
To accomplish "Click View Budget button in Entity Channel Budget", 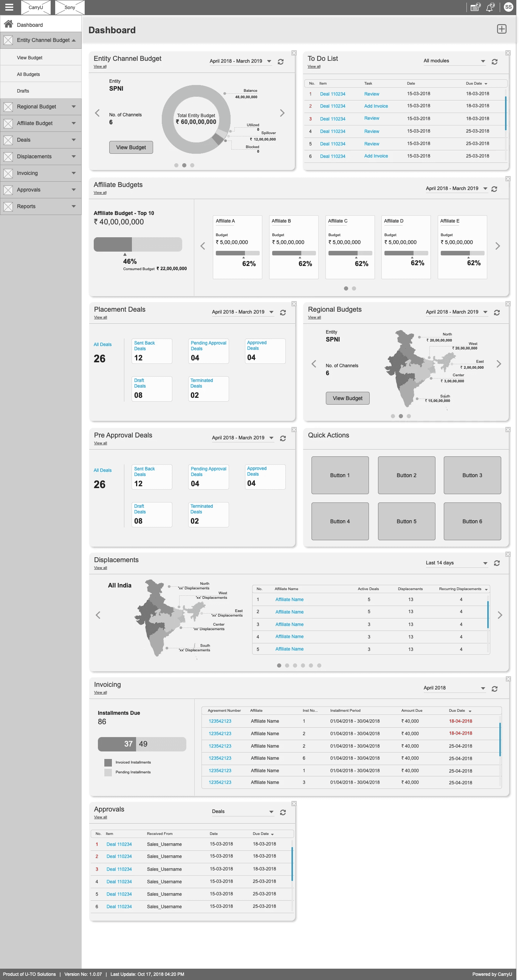I will pos(131,148).
